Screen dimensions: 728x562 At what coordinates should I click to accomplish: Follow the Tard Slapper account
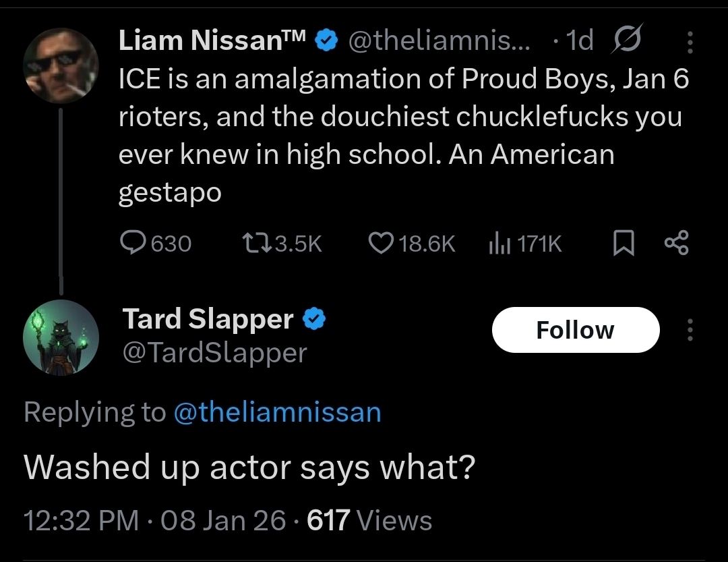[575, 330]
